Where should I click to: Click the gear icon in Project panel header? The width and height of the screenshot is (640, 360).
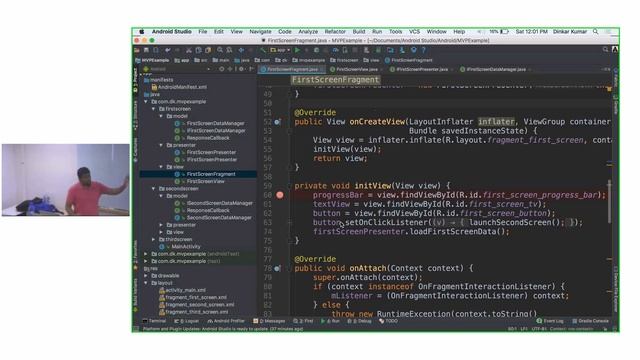coord(241,69)
